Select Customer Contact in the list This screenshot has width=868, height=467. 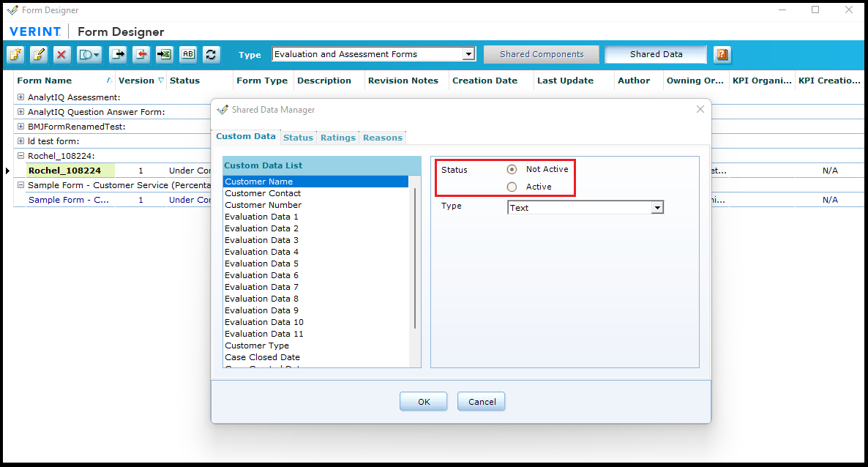tap(315, 193)
